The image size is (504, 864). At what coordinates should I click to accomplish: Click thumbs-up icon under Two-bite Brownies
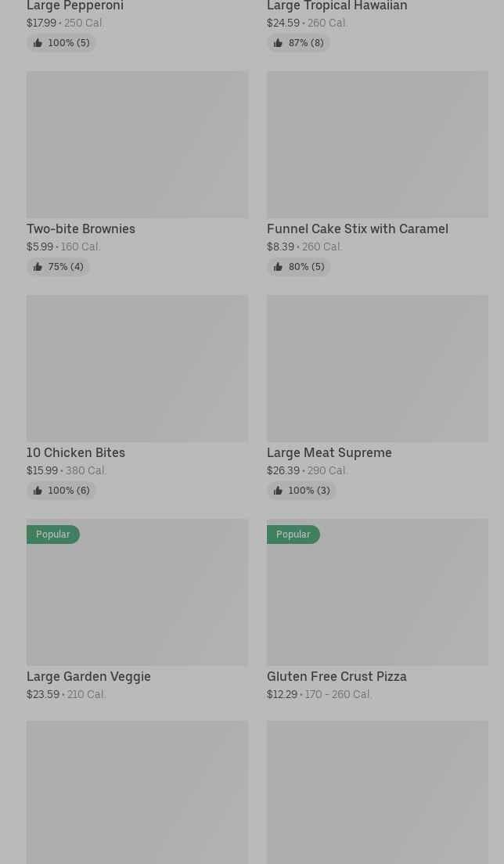[x=38, y=267]
